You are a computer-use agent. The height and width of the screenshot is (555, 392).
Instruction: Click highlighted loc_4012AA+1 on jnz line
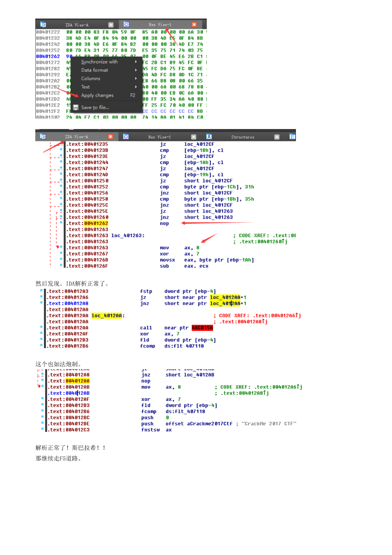click(x=228, y=303)
